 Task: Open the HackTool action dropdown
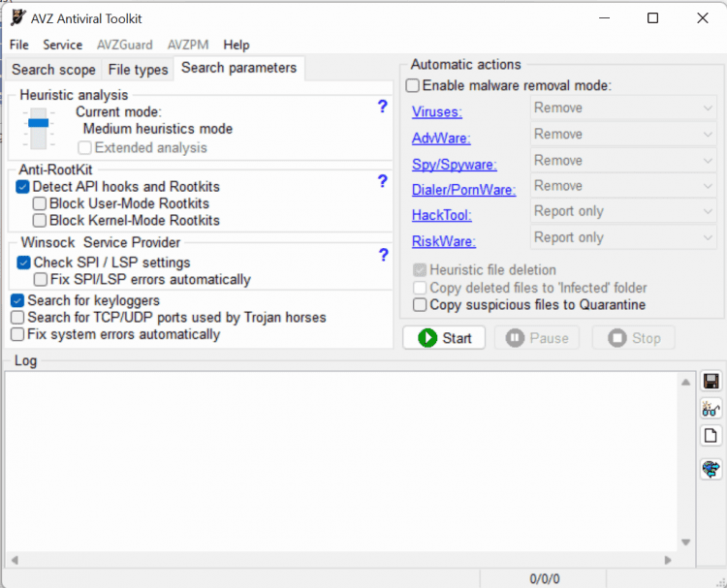click(x=623, y=211)
